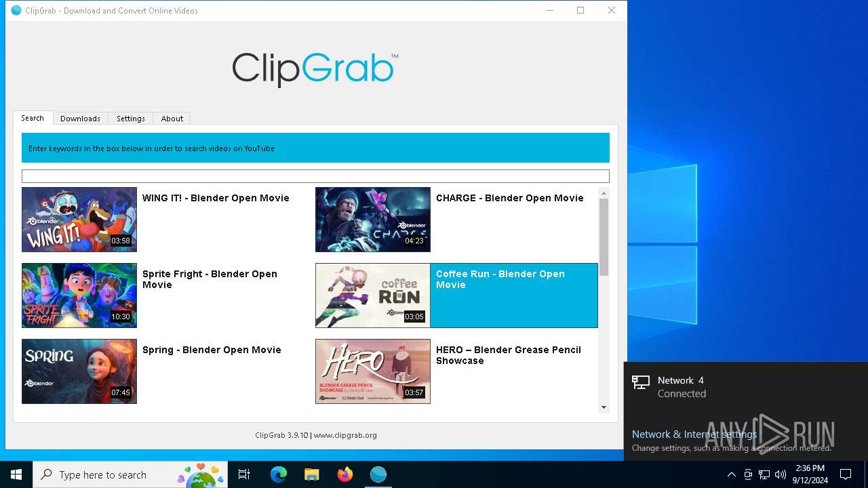Open the volume tray icon
The height and width of the screenshot is (488, 868).
(x=781, y=474)
